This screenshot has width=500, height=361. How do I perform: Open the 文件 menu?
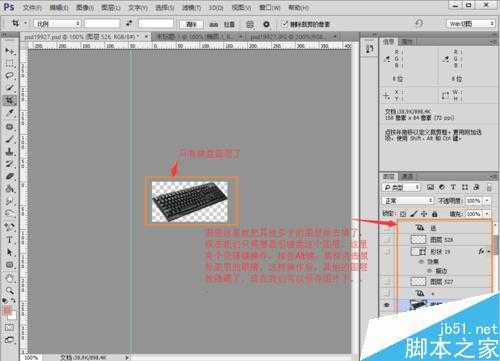pyautogui.click(x=32, y=7)
